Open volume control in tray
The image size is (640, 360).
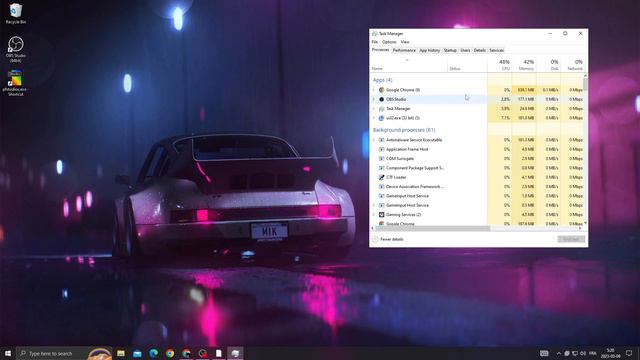(x=582, y=353)
